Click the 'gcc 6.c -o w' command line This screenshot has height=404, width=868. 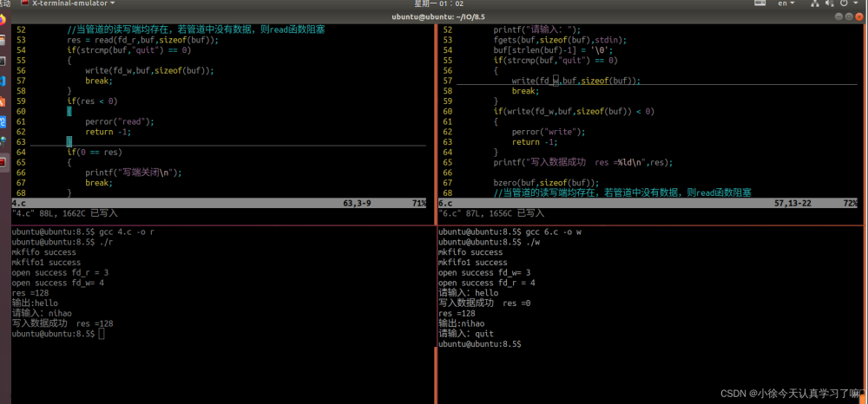[554, 231]
